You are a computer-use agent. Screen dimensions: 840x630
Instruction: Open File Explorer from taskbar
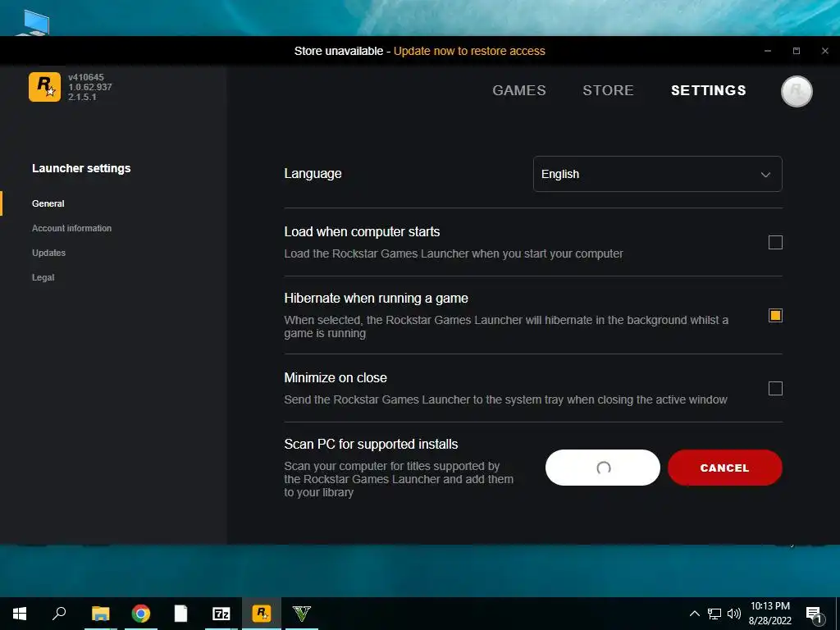[x=100, y=614]
